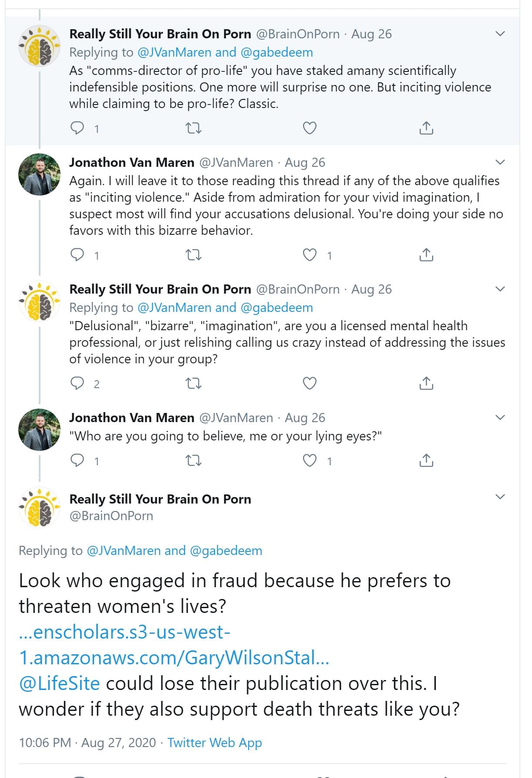Reply to the "comms-director of pro-life" tweet
Image resolution: width=532 pixels, height=778 pixels.
tap(77, 128)
